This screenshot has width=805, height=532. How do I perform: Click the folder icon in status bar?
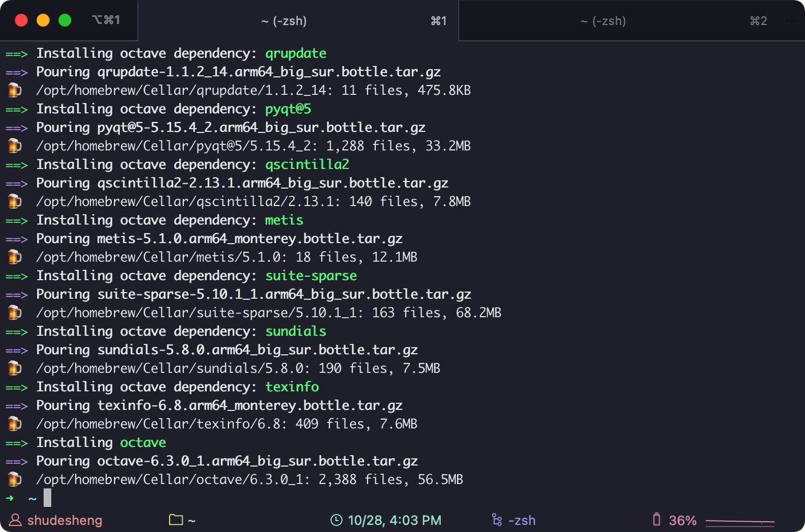[x=176, y=520]
